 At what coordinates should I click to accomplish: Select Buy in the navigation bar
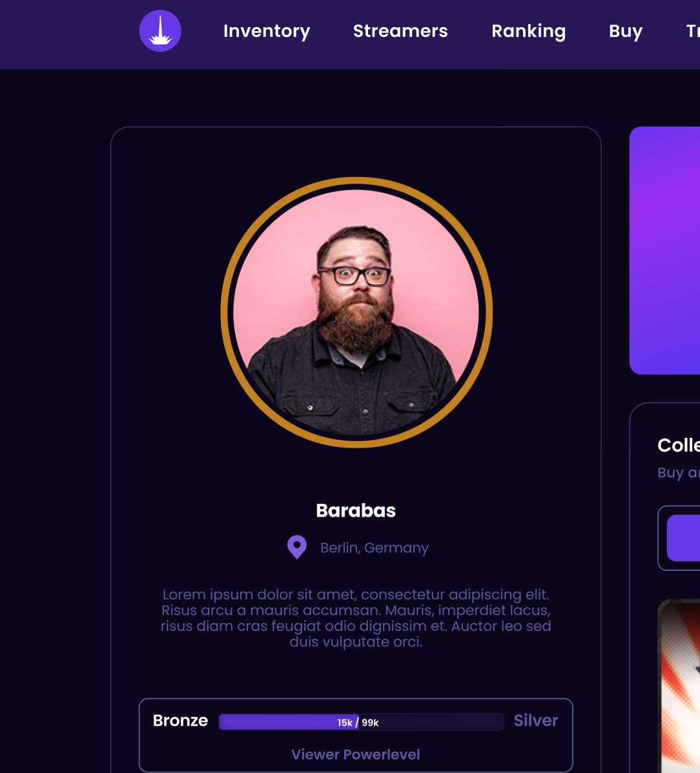point(626,31)
